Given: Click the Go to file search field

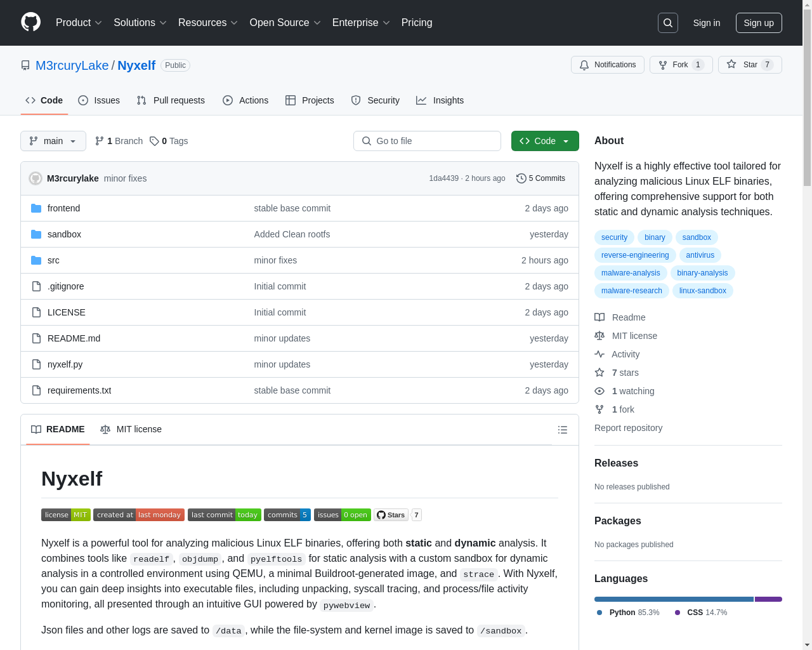Looking at the screenshot, I should pos(427,141).
